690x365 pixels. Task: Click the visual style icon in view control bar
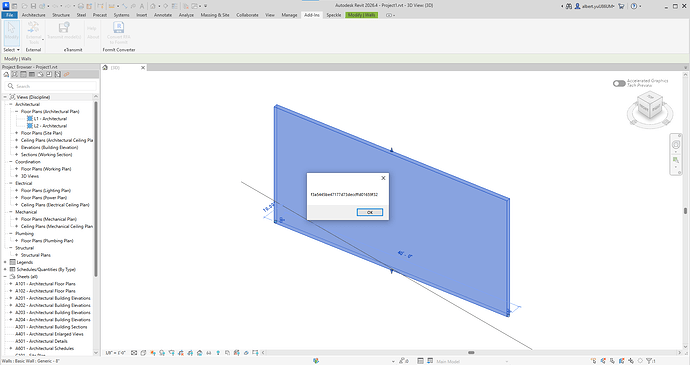[143, 353]
